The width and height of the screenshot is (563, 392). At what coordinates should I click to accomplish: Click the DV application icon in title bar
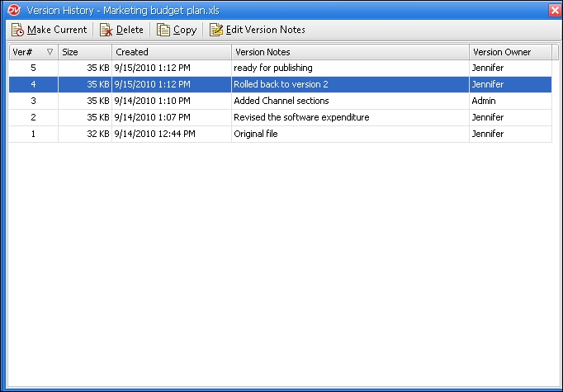click(12, 9)
